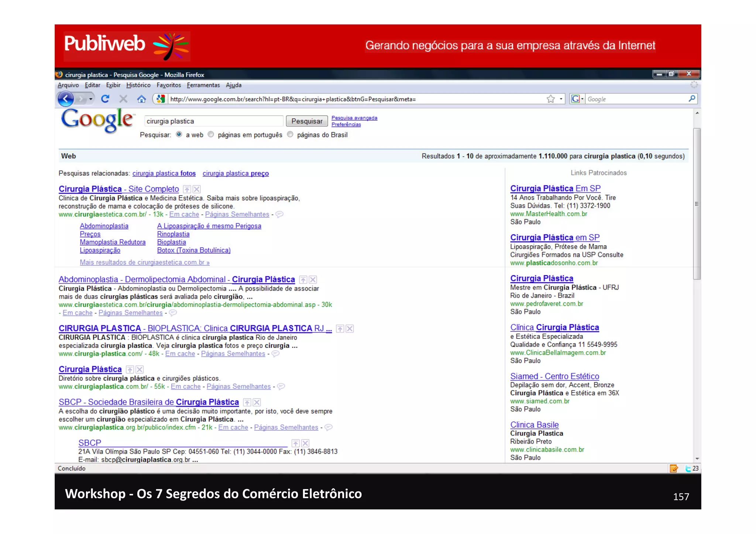Click the magnifier icon in the Google search box

pos(692,99)
